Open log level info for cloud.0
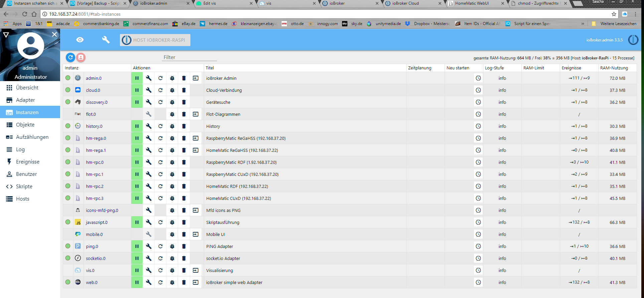644x298 pixels. pyautogui.click(x=502, y=90)
